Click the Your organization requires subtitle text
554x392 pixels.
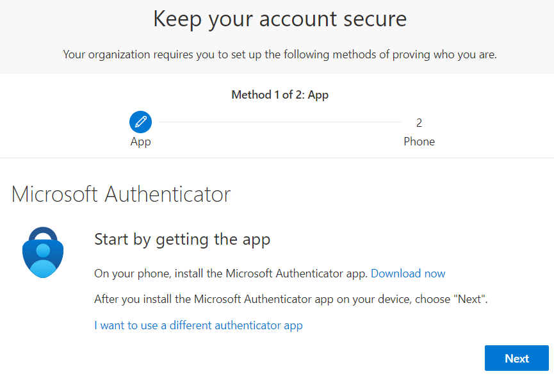click(280, 54)
